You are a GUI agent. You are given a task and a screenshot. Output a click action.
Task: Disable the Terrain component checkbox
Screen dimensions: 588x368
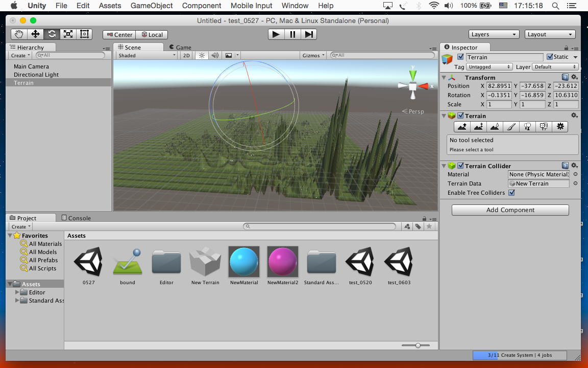coord(460,116)
